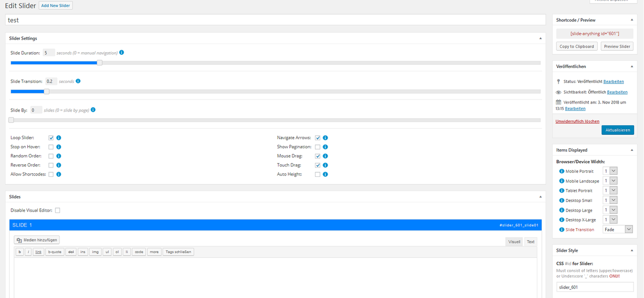644x298 pixels.
Task: Collapse the Shortcode / Preview panel
Action: point(632,20)
